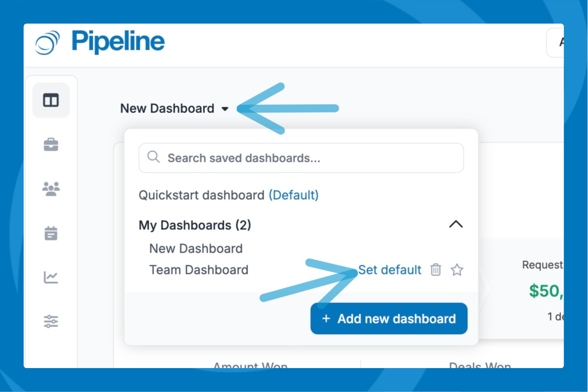
Task: Open the line chart reports icon
Action: click(51, 277)
